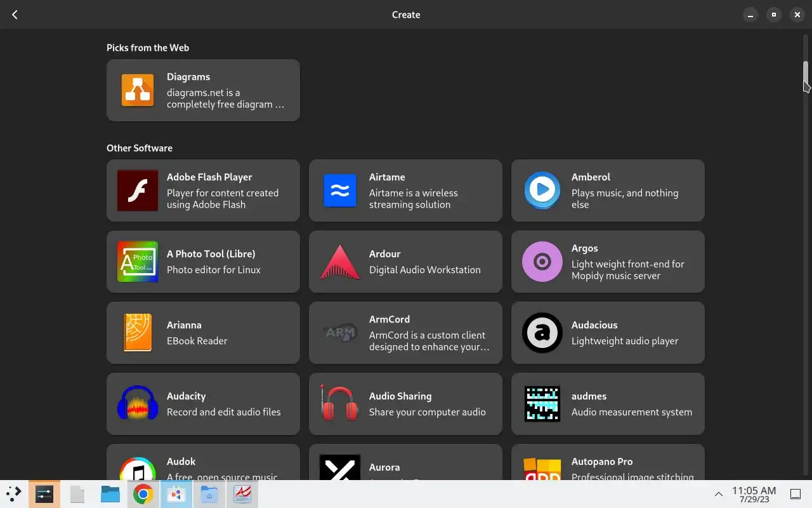
Task: Click the blank document taskbar icon
Action: point(77,494)
